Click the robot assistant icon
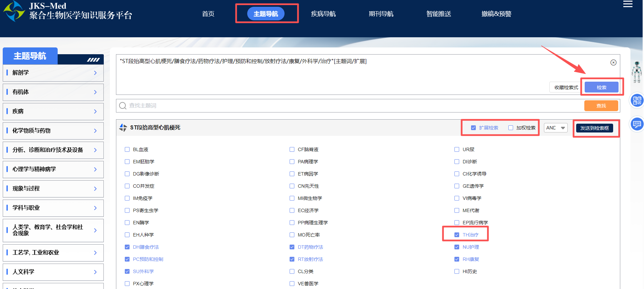This screenshot has width=644, height=289. click(x=637, y=71)
